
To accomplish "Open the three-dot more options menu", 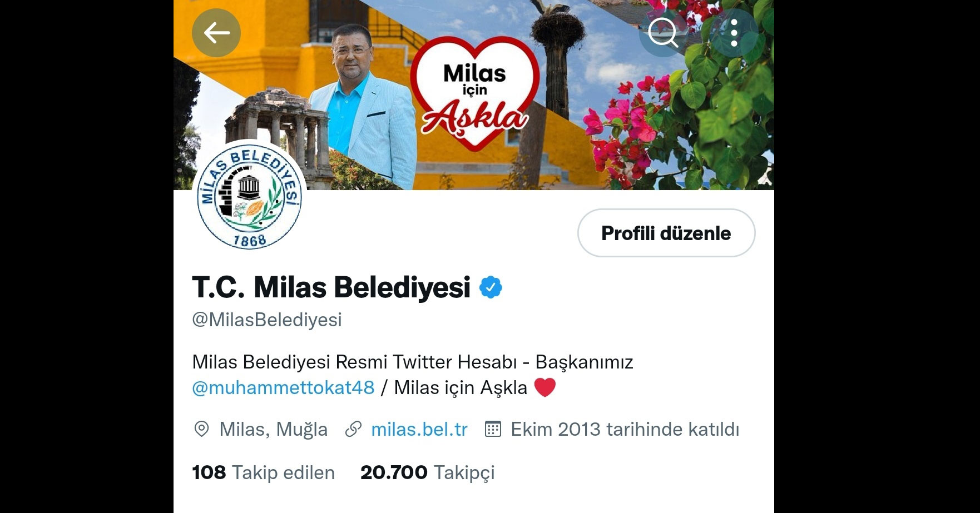I will coord(734,33).
